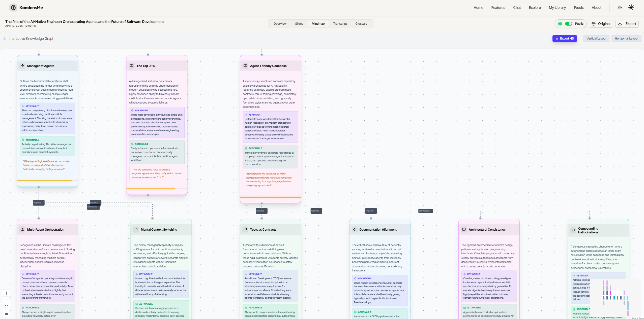
Task: Switch to Vertical Layout
Action: coord(596,39)
